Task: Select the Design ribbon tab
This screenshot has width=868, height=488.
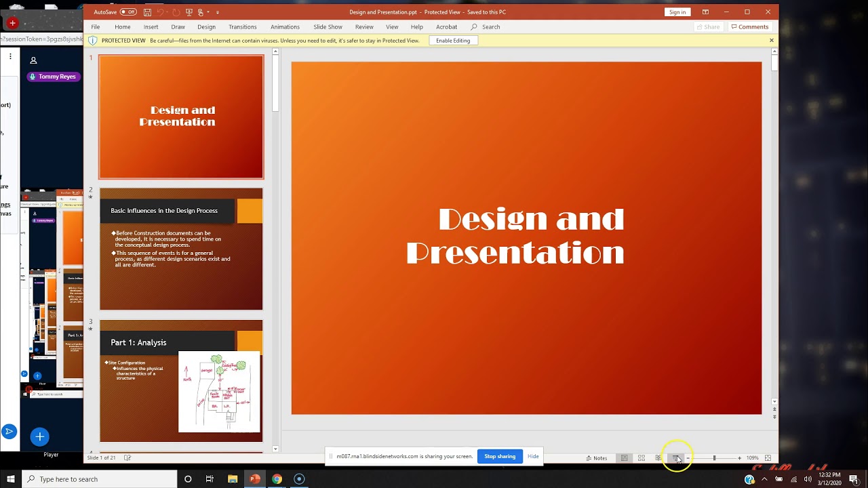Action: click(x=207, y=27)
